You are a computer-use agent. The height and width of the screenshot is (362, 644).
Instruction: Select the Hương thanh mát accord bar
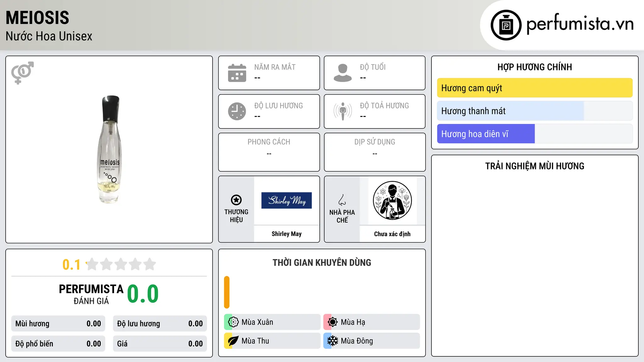coord(535,111)
